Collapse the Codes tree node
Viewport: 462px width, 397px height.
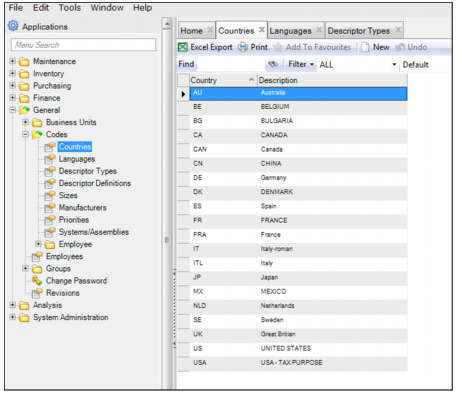tap(25, 134)
